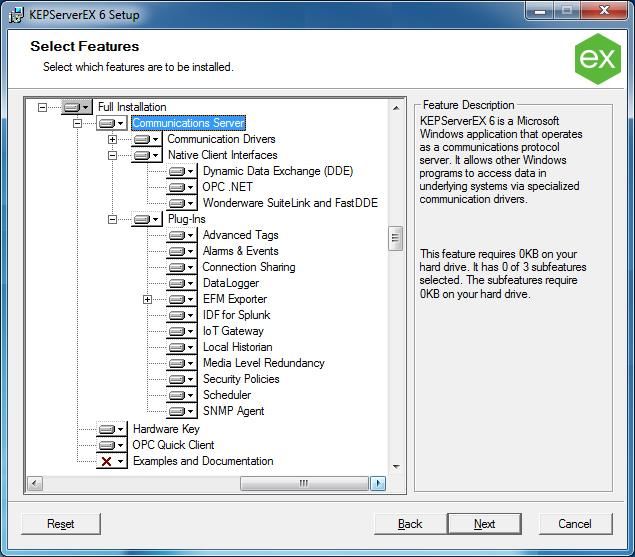Select the Connection Sharing label
Viewport: 635px width, 557px height.
249,267
